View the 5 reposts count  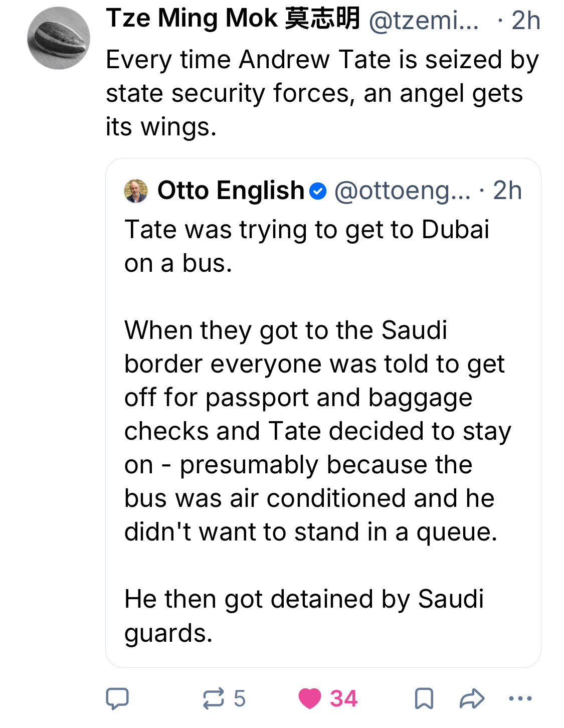tap(240, 698)
